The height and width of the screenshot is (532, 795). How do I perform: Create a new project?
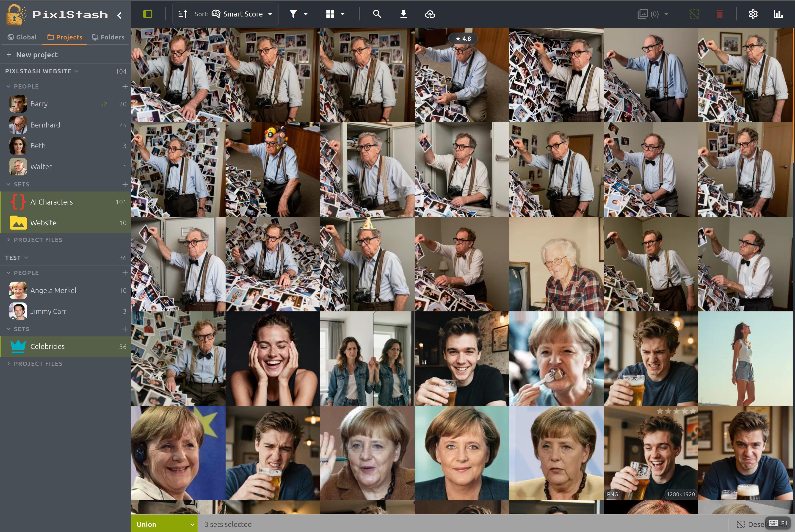[x=32, y=55]
